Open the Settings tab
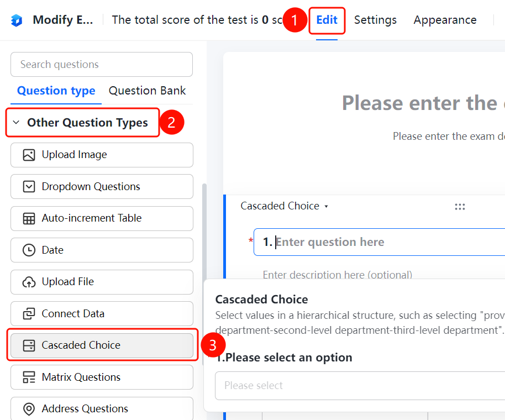This screenshot has width=505, height=420. tap(375, 20)
